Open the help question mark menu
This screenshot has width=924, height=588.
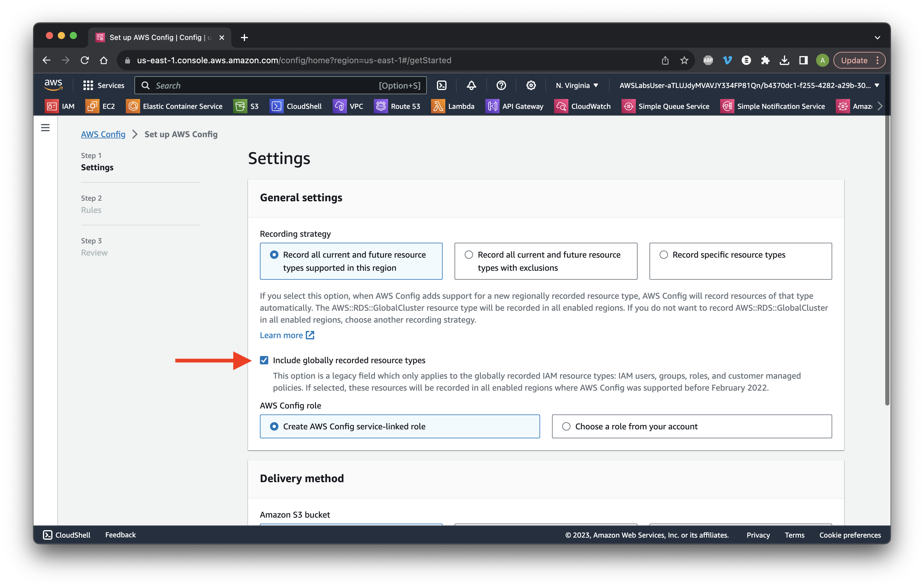(x=501, y=85)
